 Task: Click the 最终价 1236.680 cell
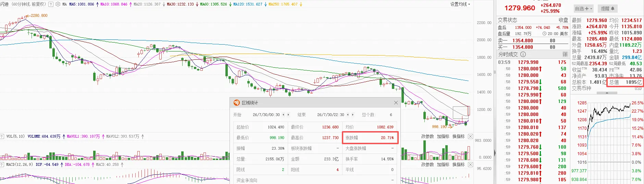click(315, 127)
